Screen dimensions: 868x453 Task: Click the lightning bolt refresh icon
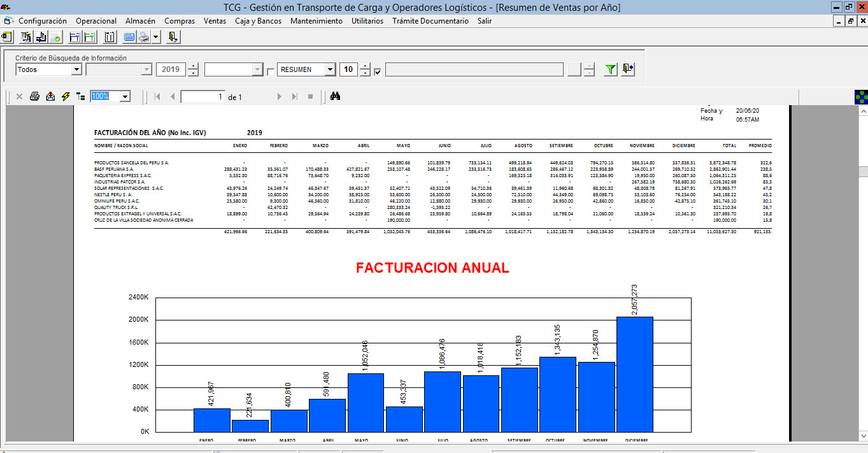click(66, 97)
